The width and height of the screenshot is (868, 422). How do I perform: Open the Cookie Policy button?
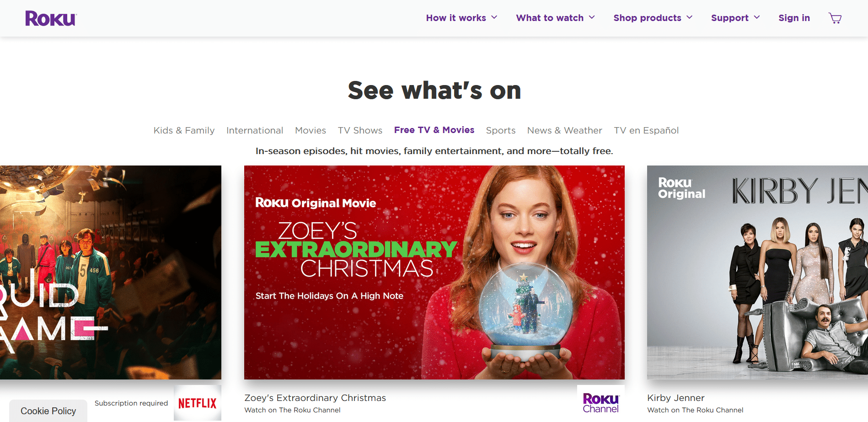click(48, 411)
